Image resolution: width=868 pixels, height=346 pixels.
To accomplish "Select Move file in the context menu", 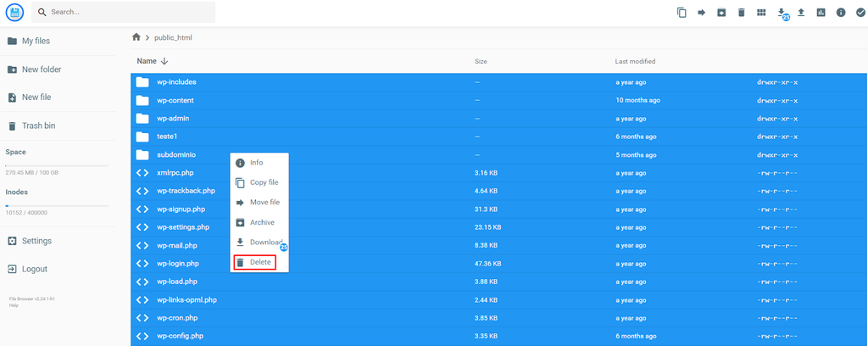I will [259, 203].
